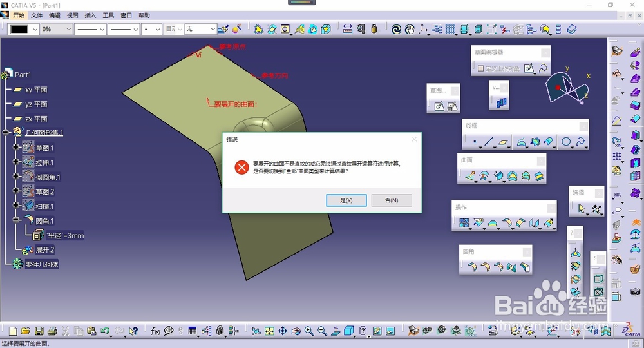Click the Isometric view cube icon
The height and width of the screenshot is (348, 644).
pyautogui.click(x=348, y=331)
